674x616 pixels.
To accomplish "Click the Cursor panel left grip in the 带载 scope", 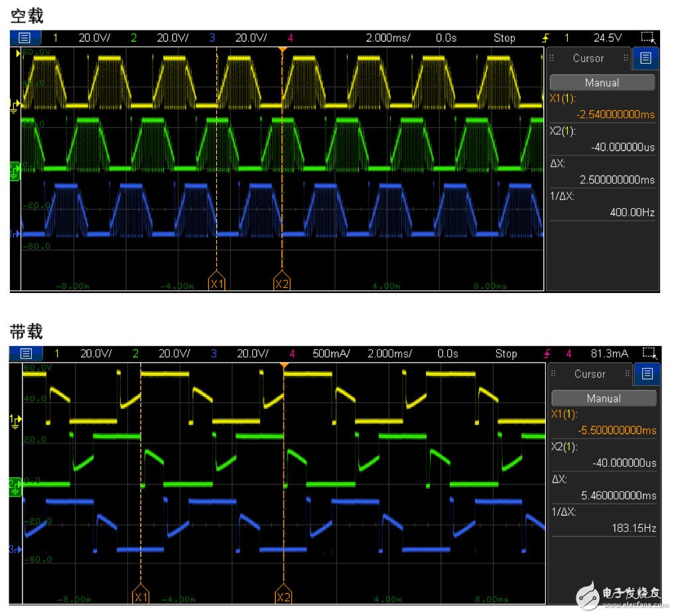I will click(x=553, y=373).
